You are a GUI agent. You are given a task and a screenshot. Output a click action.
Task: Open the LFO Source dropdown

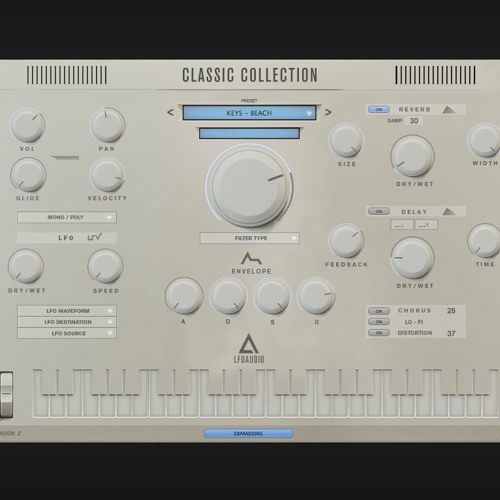pyautogui.click(x=67, y=333)
